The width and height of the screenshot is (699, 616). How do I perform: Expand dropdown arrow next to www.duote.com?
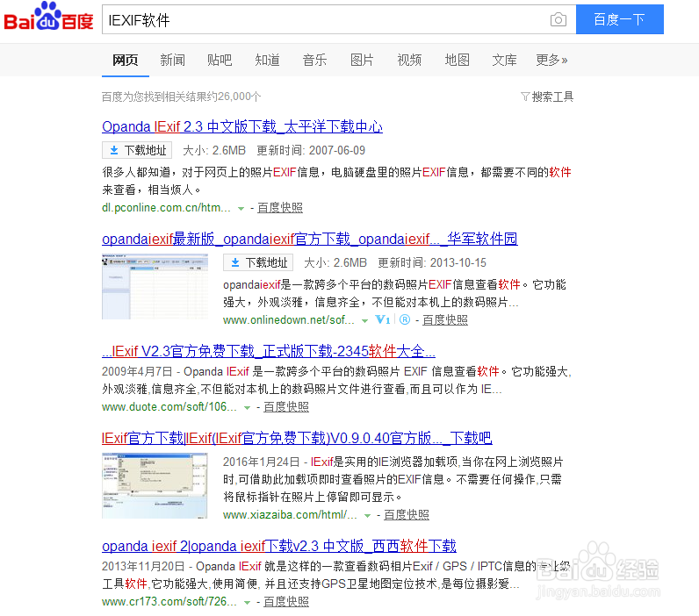pos(247,407)
